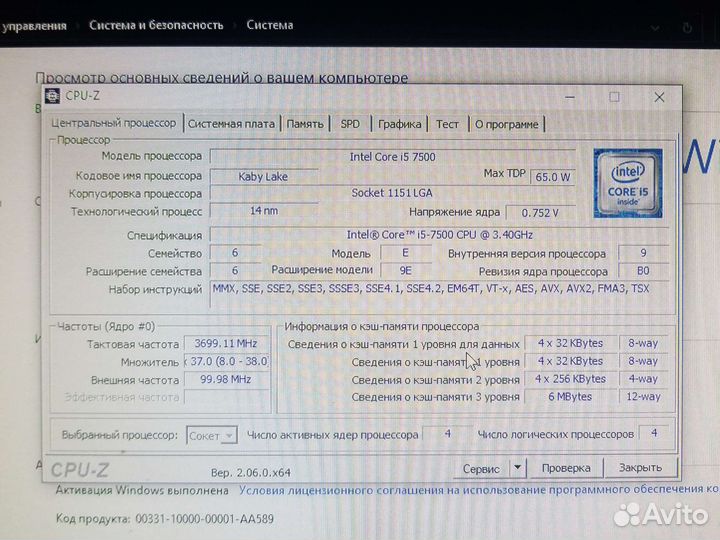Click the empty Эффективная частота field

(227, 397)
